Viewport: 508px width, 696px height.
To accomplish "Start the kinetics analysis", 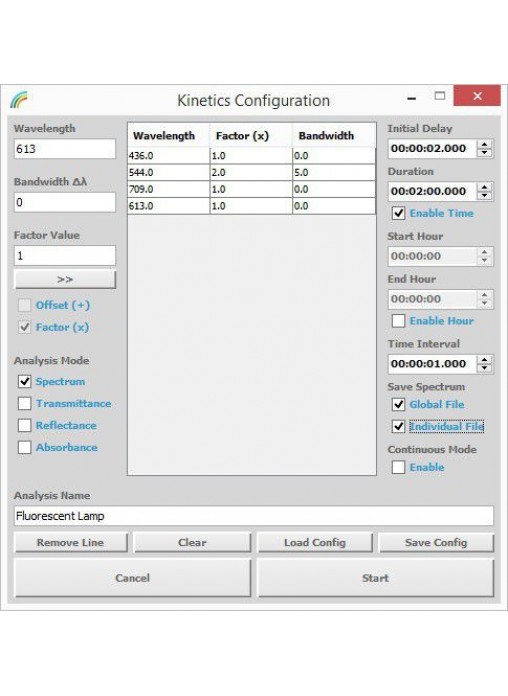I will [376, 578].
